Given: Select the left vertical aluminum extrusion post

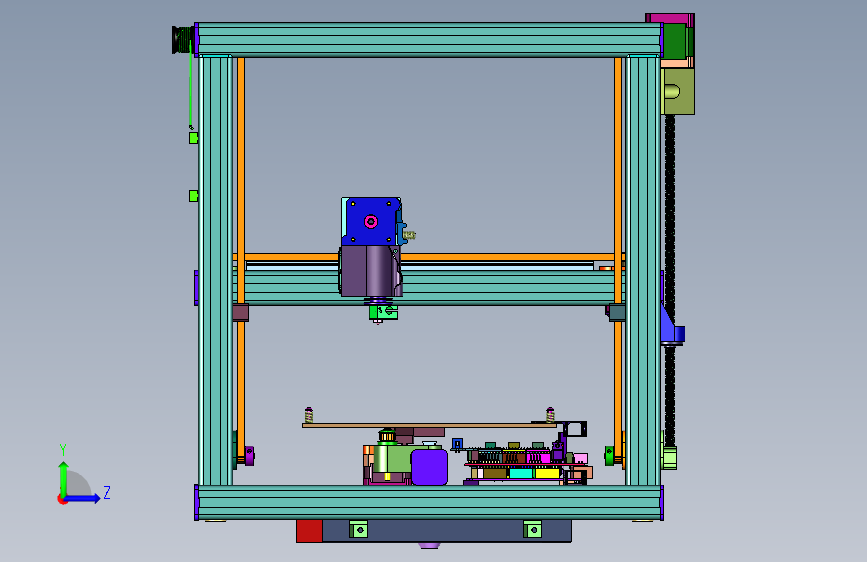Looking at the screenshot, I should click(x=216, y=270).
